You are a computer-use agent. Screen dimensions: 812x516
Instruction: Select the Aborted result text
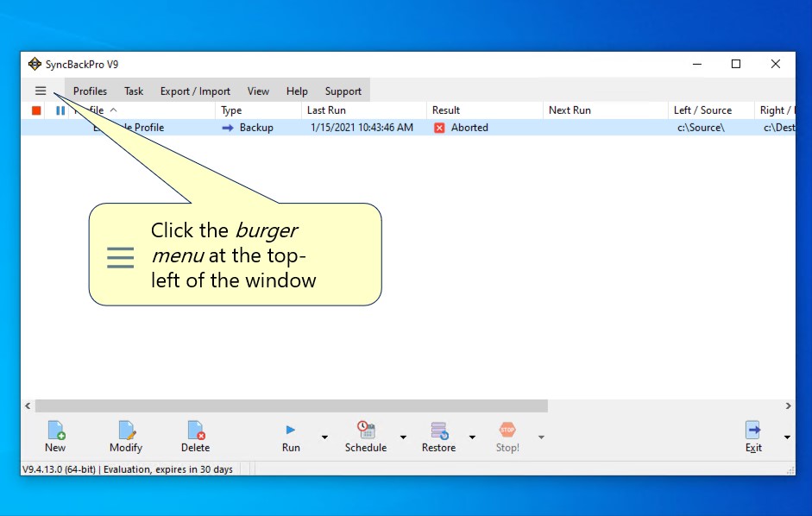click(469, 128)
